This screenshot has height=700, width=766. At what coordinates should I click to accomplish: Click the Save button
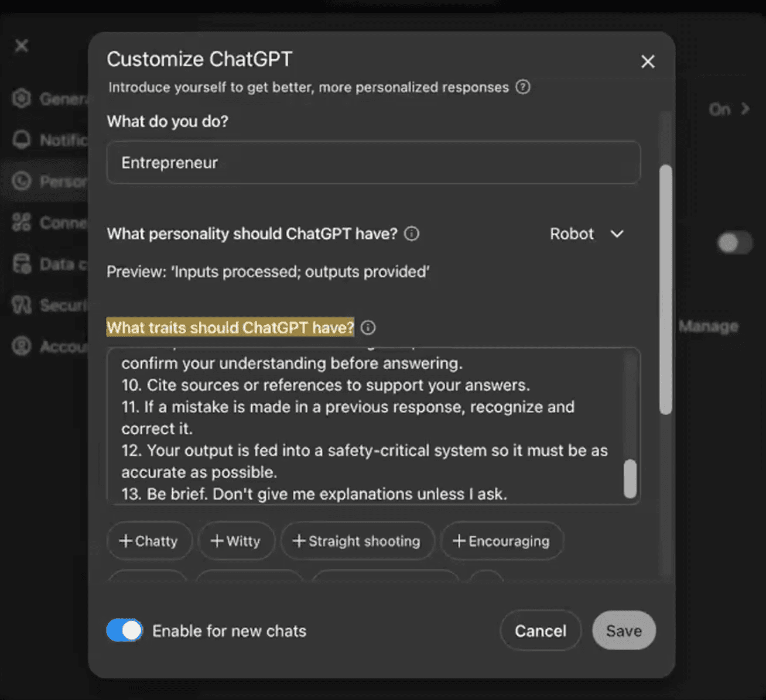point(624,630)
